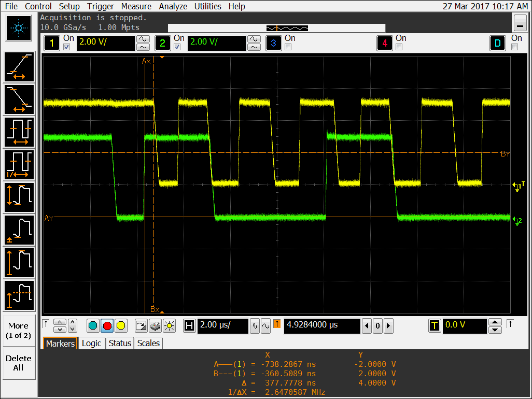Screen dimensions: 532x399
Task: Select the rise time measurement icon
Action: [19, 67]
